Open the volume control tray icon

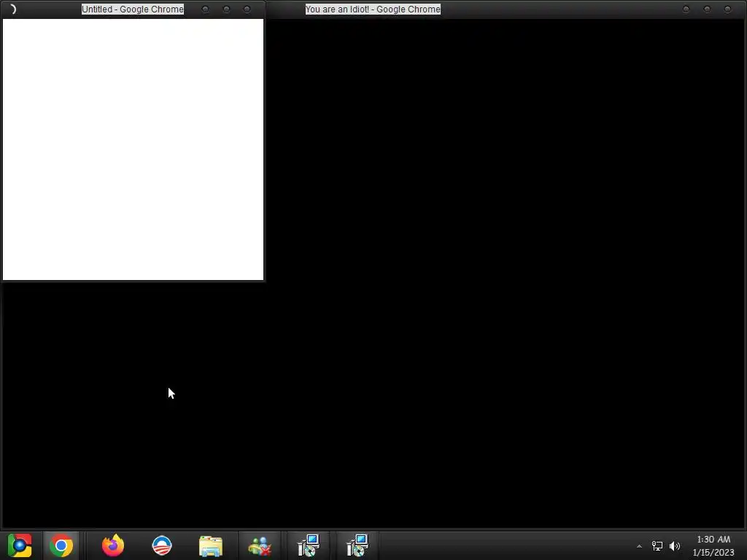(x=675, y=545)
